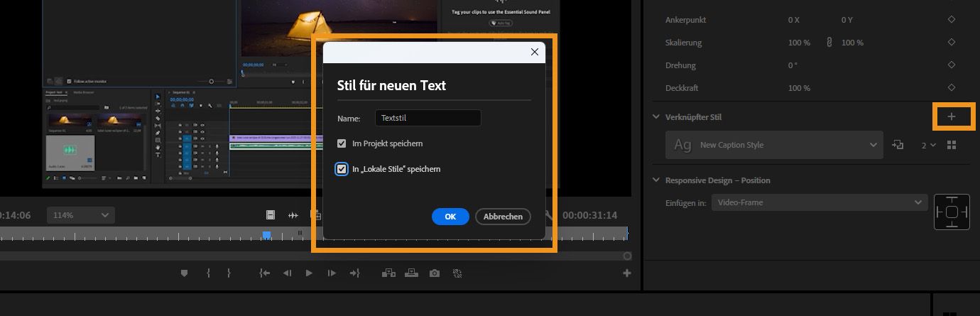980x316 pixels.
Task: Close the Stil für neuen Text dialog
Action: coord(535,52)
